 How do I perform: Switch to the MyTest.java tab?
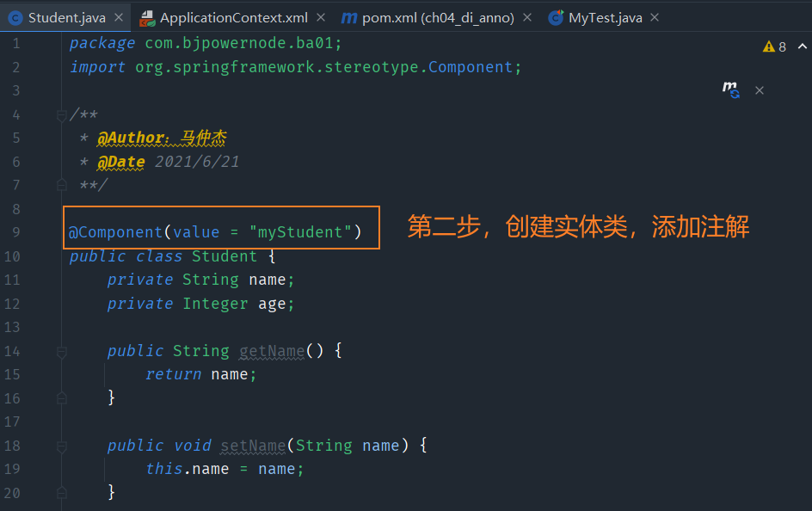coord(605,17)
